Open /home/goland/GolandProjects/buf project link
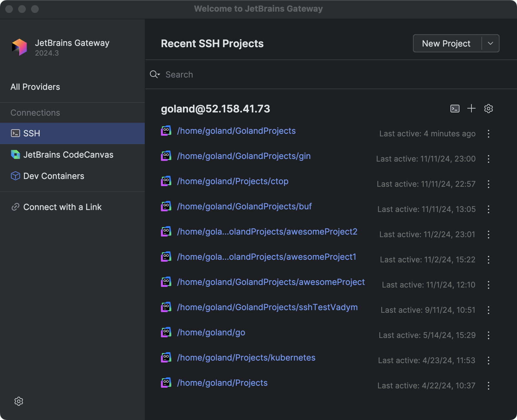Viewport: 517px width, 420px height. [244, 206]
